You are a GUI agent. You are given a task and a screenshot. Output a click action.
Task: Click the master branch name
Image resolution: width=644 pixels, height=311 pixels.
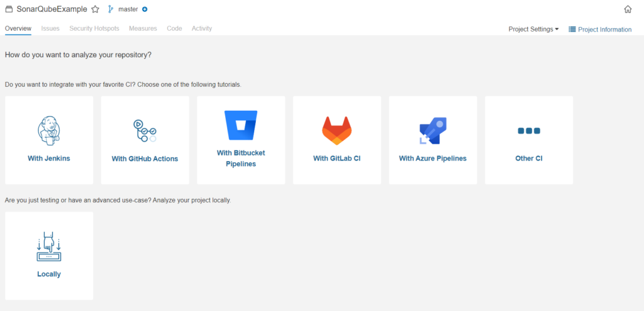click(x=128, y=9)
